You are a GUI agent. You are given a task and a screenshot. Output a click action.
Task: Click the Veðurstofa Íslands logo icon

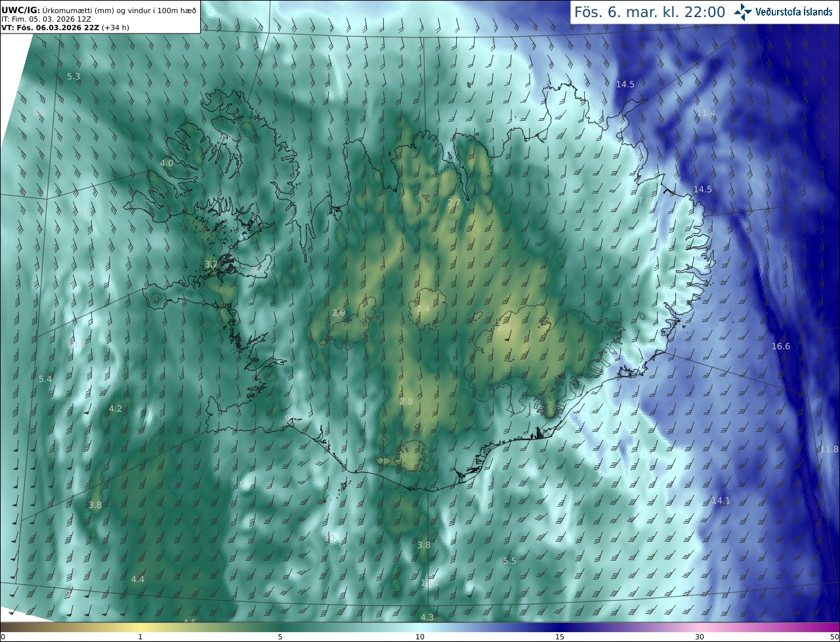pos(743,12)
